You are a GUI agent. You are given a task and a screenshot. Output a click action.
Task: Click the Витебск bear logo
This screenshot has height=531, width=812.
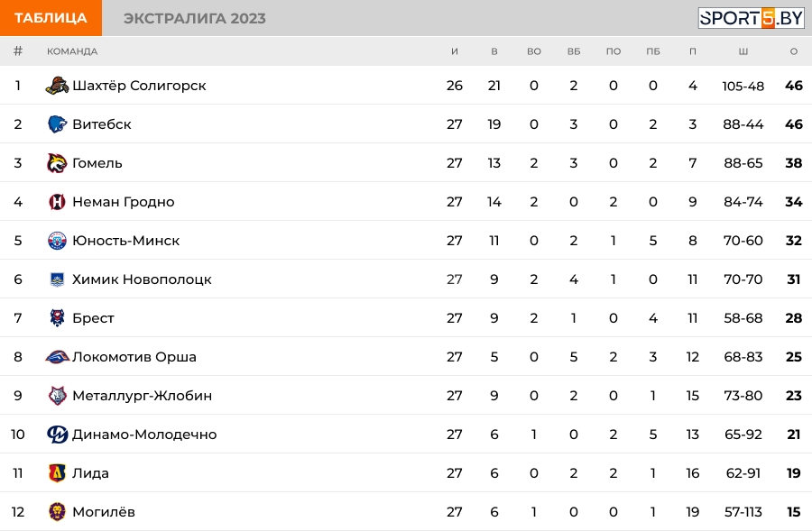tap(57, 124)
